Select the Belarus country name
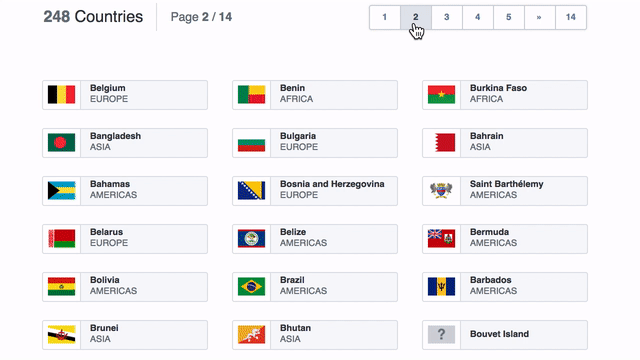 click(x=106, y=232)
